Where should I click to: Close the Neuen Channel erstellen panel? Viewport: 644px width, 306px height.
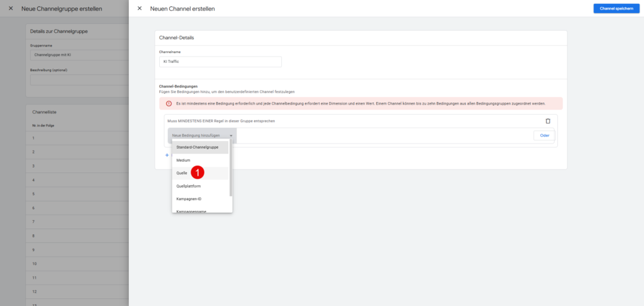click(x=139, y=8)
